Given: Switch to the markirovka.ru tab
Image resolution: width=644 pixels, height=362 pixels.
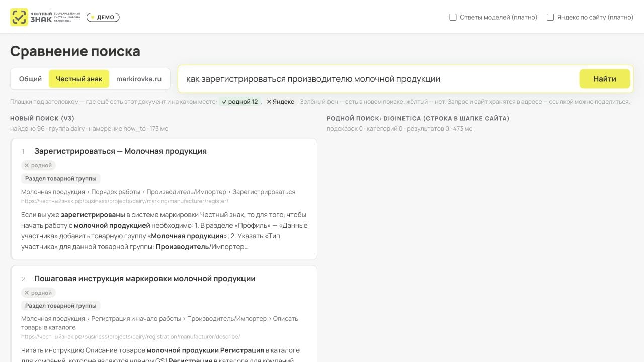Looking at the screenshot, I should point(139,79).
